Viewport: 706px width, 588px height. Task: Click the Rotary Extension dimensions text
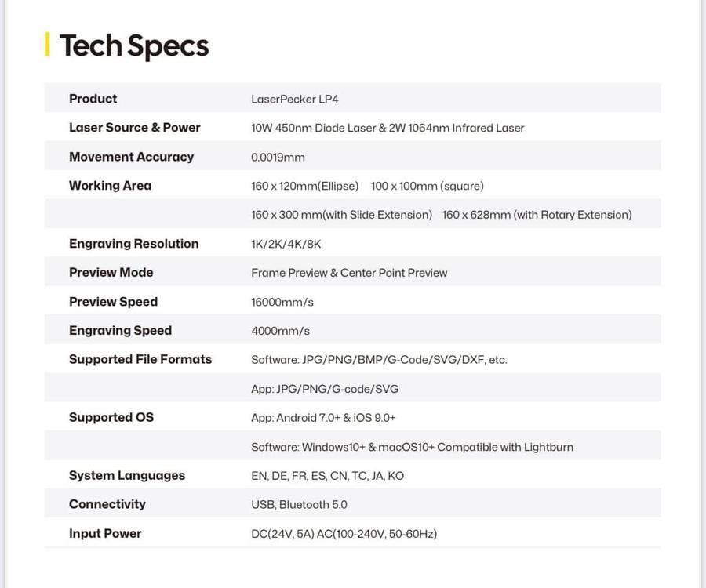pyautogui.click(x=537, y=215)
